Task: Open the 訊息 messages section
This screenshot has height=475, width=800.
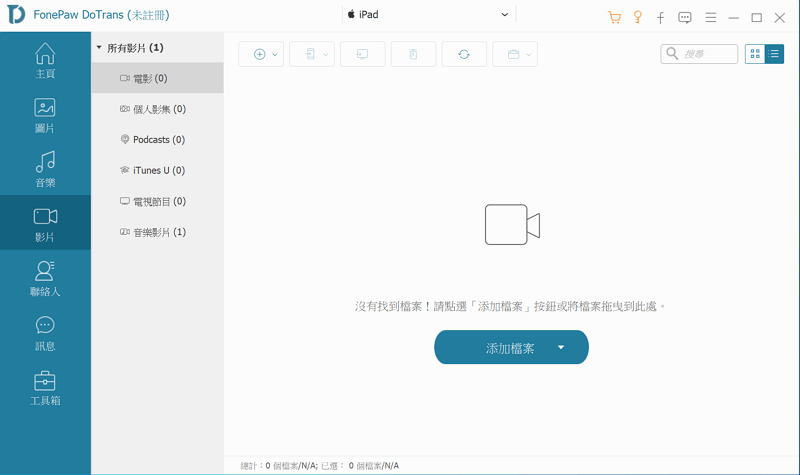Action: tap(45, 333)
